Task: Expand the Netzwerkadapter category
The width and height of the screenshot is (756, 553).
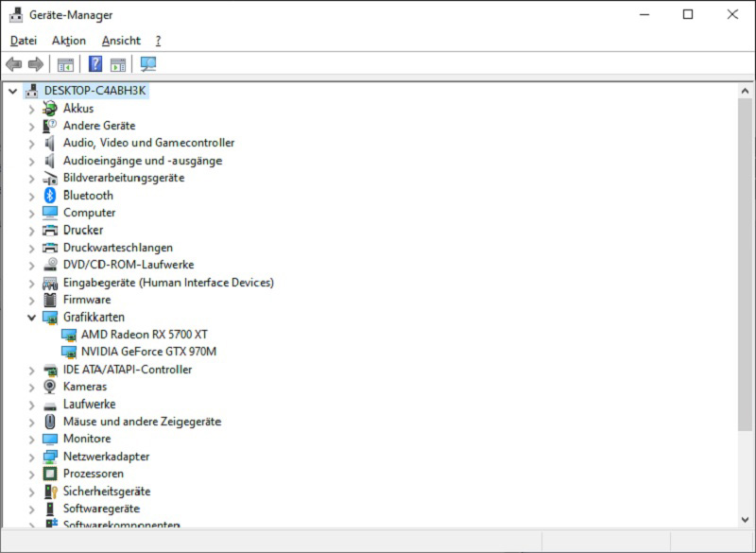Action: pyautogui.click(x=32, y=457)
